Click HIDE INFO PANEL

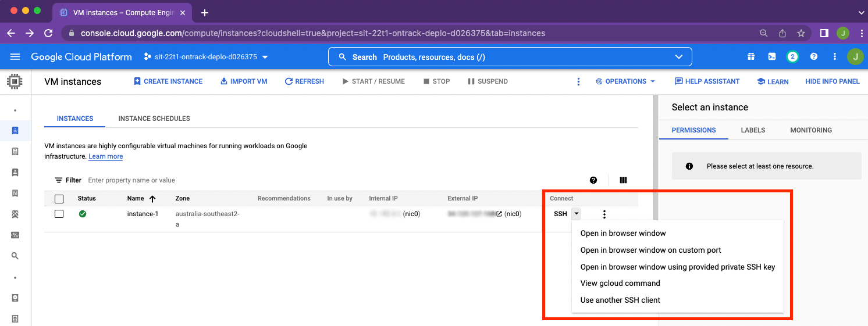click(x=833, y=81)
